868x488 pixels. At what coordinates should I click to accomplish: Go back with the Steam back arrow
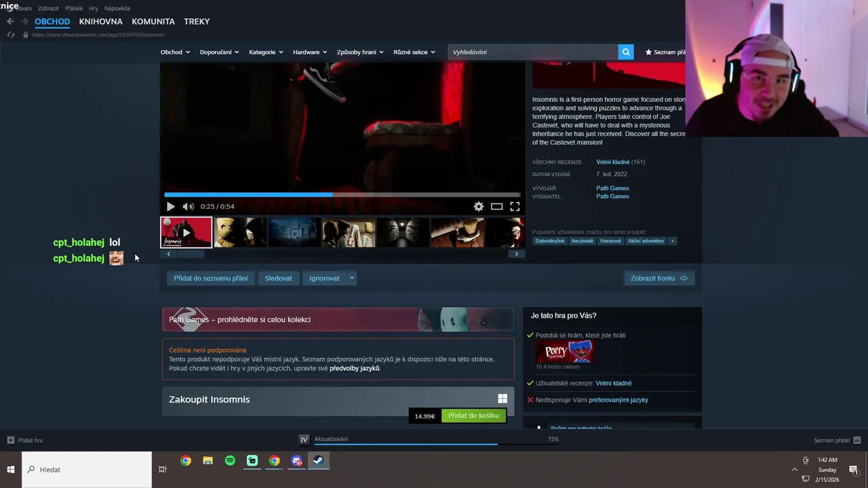(10, 22)
